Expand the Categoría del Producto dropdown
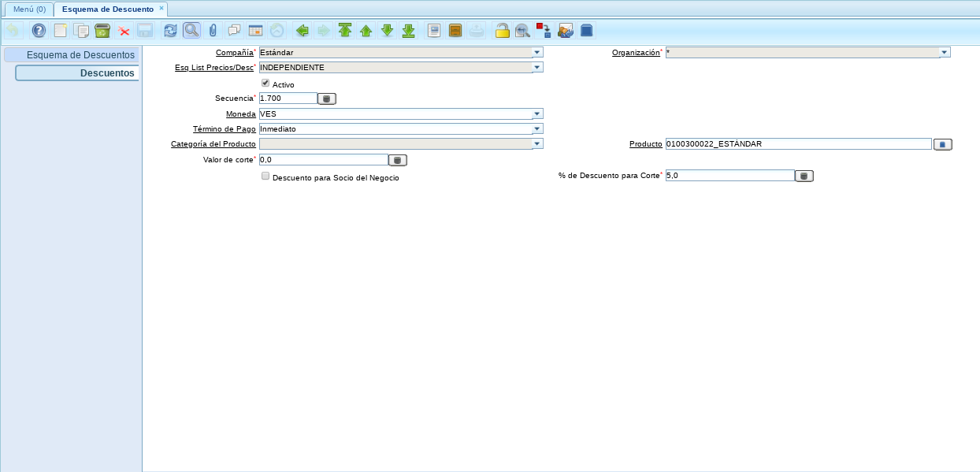Image resolution: width=980 pixels, height=472 pixels. pyautogui.click(x=537, y=144)
